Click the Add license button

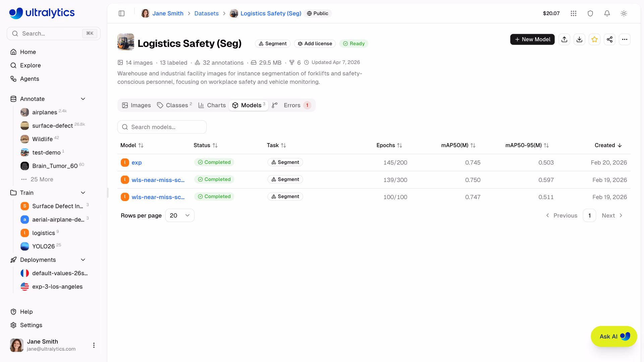tap(315, 44)
